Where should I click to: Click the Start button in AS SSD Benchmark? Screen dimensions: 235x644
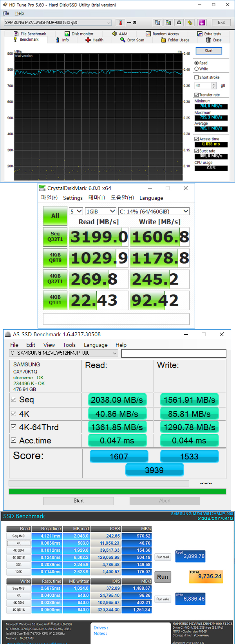pos(79,501)
